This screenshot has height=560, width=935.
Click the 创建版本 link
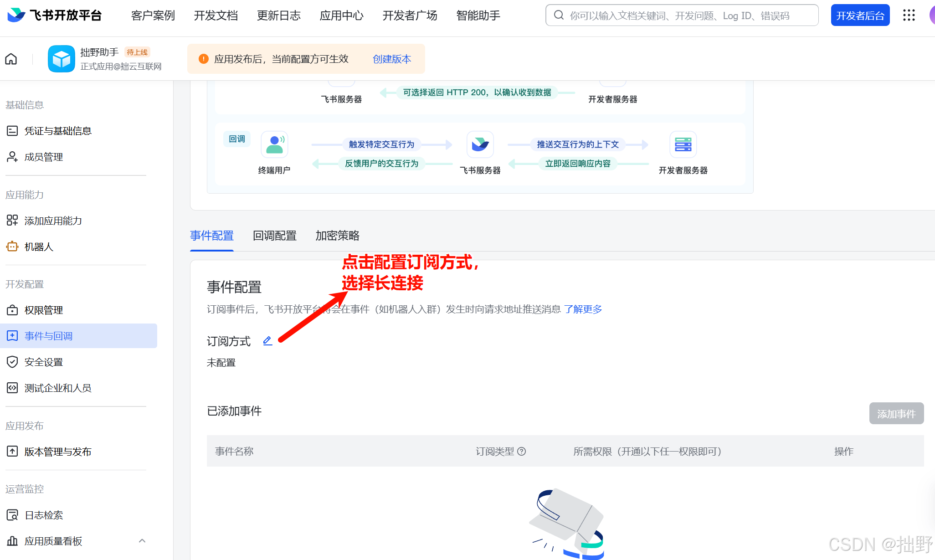pyautogui.click(x=391, y=59)
